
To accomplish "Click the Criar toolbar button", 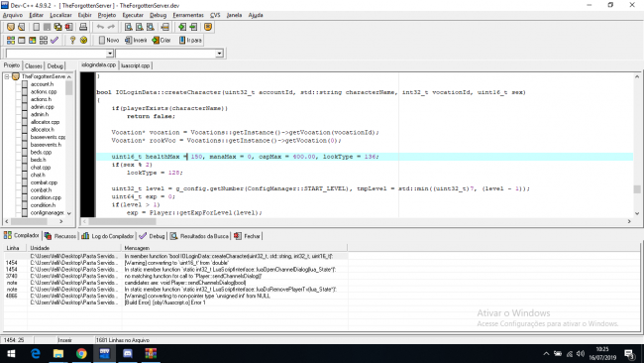I will [x=161, y=40].
